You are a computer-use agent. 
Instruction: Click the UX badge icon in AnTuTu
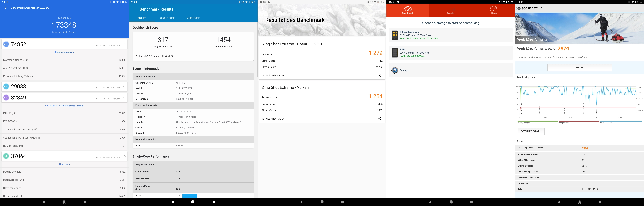tap(6, 156)
